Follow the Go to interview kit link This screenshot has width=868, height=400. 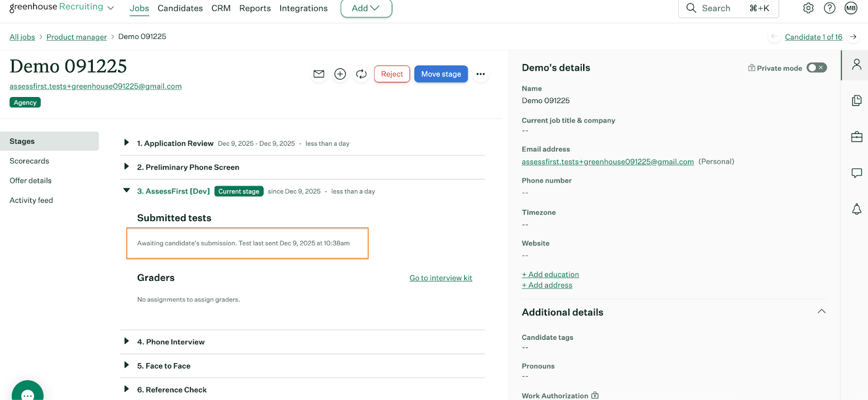point(441,278)
